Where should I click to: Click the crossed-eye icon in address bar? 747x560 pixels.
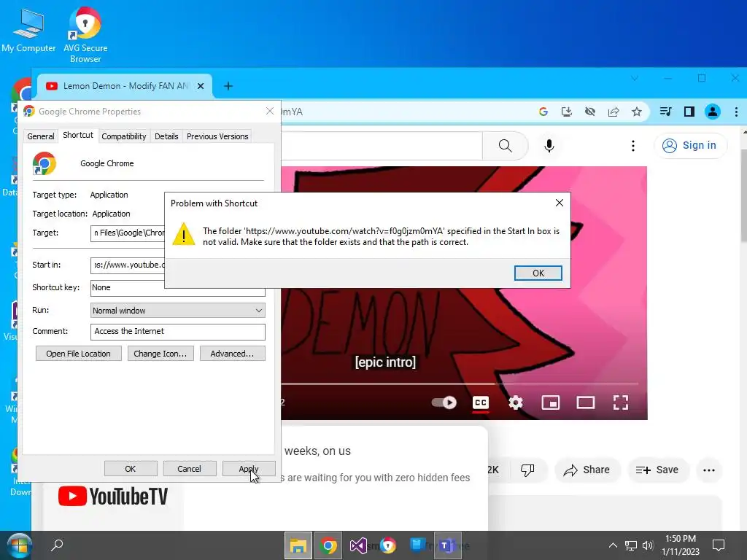[589, 112]
